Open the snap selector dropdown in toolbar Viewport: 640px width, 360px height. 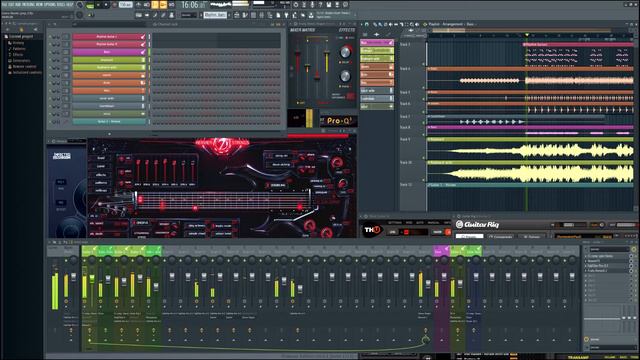click(x=189, y=15)
